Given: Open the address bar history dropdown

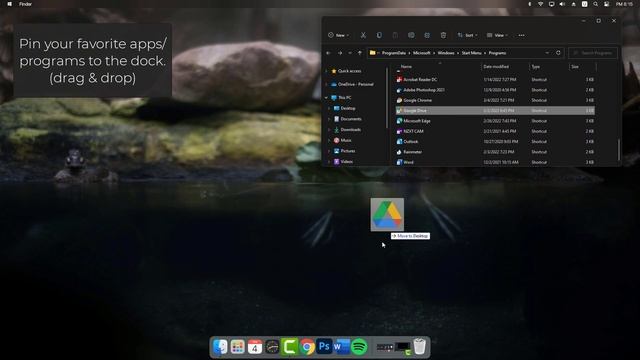Looking at the screenshot, I should pos(547,53).
